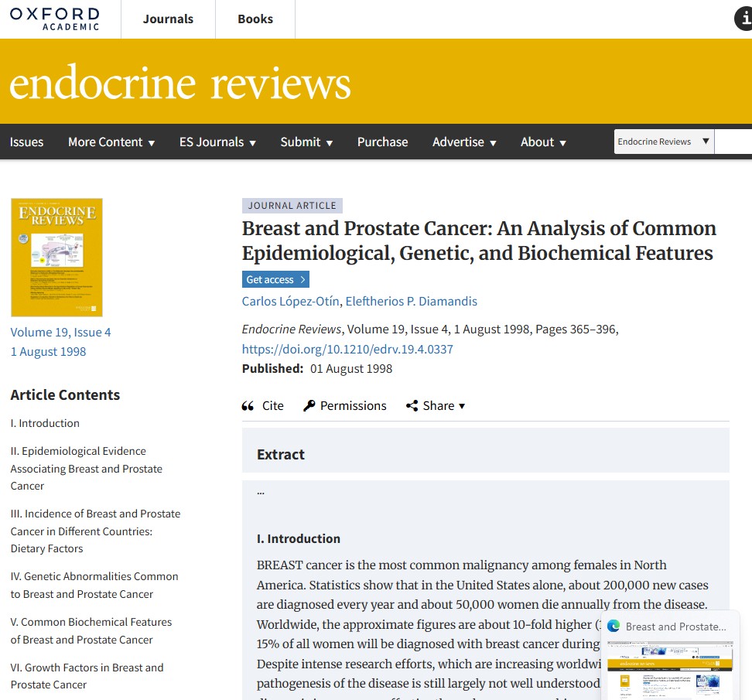Click the Permissions key icon
This screenshot has width=752, height=700.
[309, 406]
